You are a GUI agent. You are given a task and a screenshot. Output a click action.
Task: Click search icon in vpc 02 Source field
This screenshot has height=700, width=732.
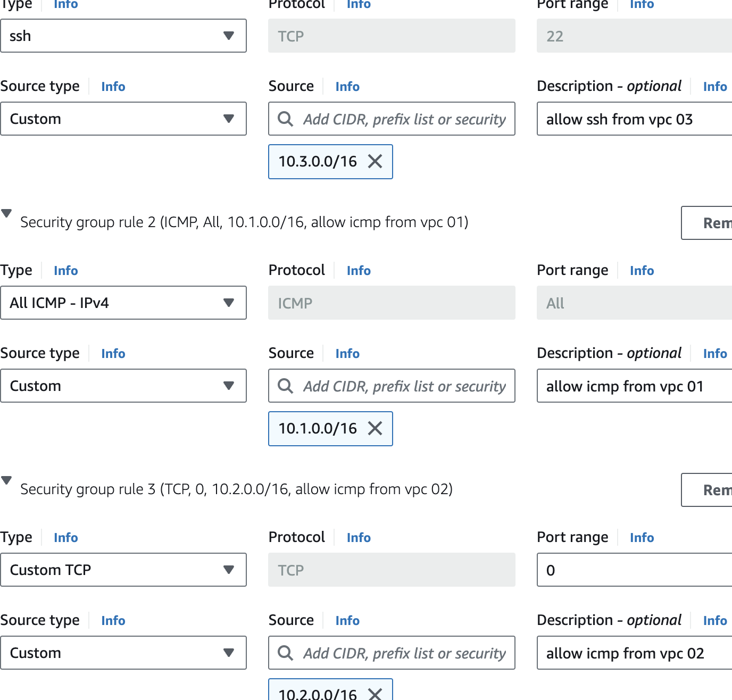coord(286,653)
